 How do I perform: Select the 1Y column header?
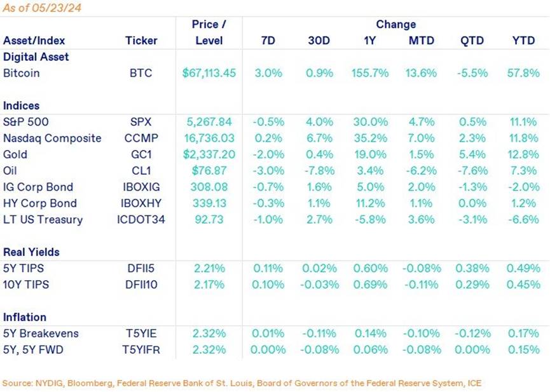click(x=370, y=41)
